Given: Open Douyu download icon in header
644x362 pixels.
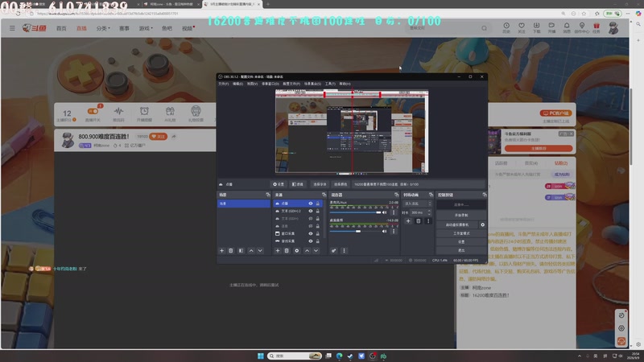Looking at the screenshot, I should point(536,27).
